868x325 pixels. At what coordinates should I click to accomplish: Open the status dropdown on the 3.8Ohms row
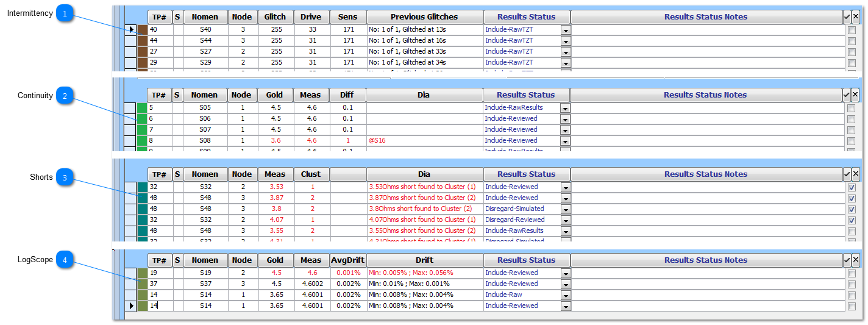(x=566, y=209)
